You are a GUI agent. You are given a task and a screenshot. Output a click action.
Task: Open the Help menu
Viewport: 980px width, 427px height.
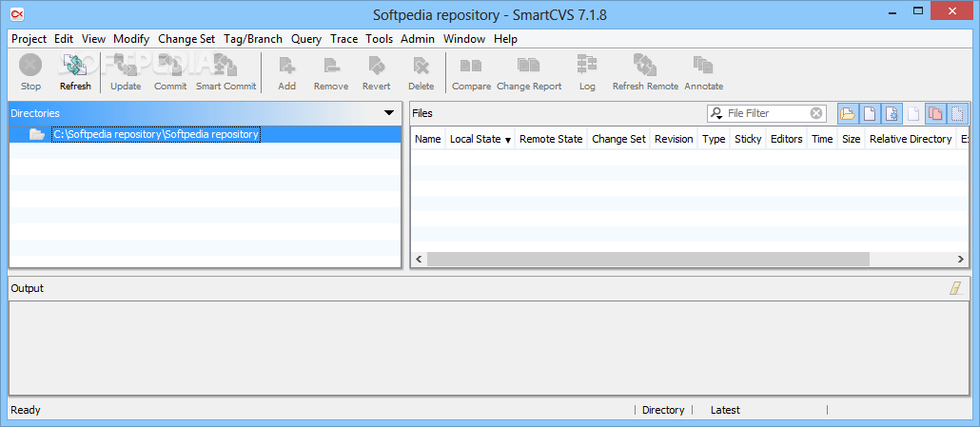pyautogui.click(x=505, y=39)
